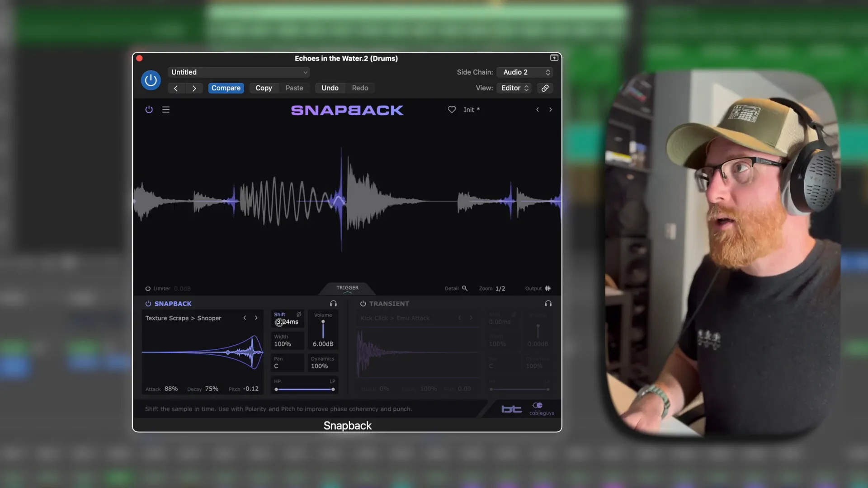
Task: Click the window expand icon in title bar
Action: tap(554, 58)
